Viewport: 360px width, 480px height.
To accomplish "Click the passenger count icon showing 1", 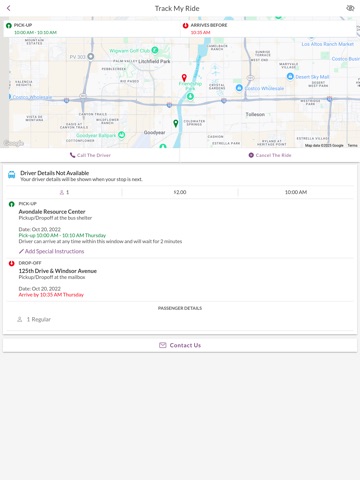I will (62, 192).
